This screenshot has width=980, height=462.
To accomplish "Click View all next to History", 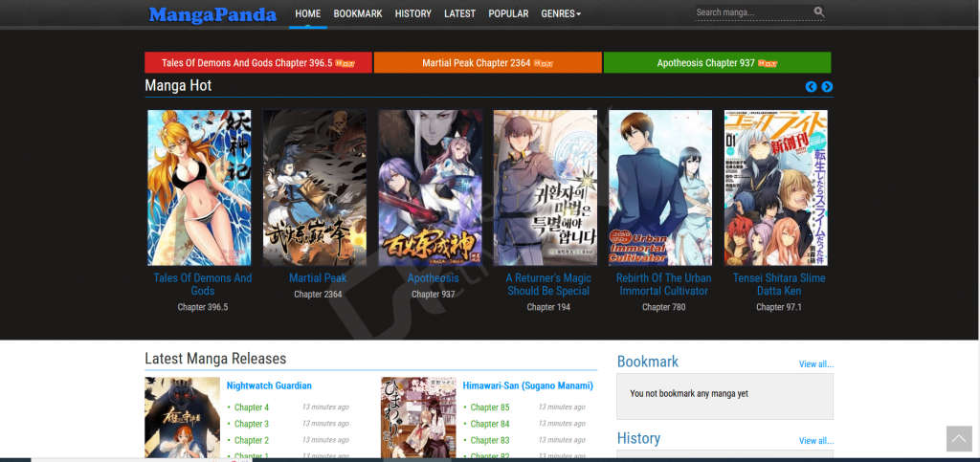I will (x=815, y=441).
